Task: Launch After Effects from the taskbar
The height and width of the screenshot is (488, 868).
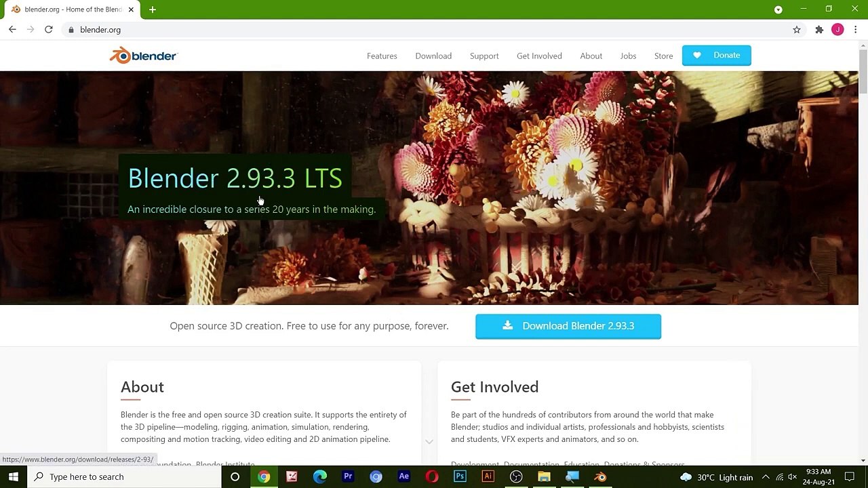Action: 404,476
